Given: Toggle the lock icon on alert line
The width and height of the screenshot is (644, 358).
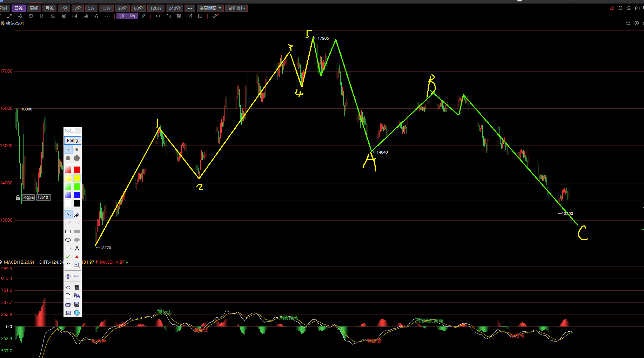Looking at the screenshot, I should tap(18, 197).
